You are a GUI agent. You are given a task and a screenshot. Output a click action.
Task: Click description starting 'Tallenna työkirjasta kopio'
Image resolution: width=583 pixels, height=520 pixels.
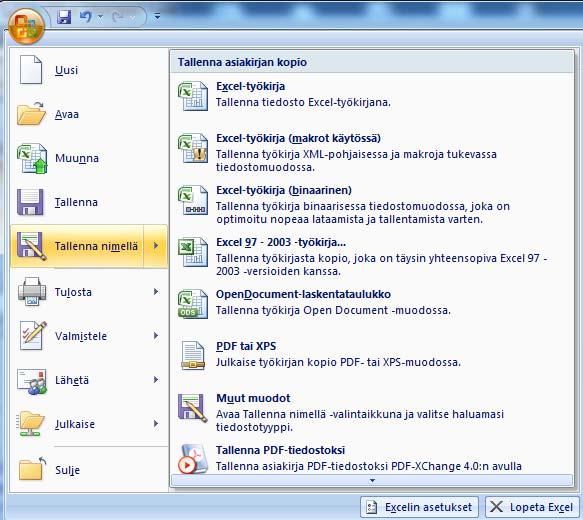coord(381,265)
